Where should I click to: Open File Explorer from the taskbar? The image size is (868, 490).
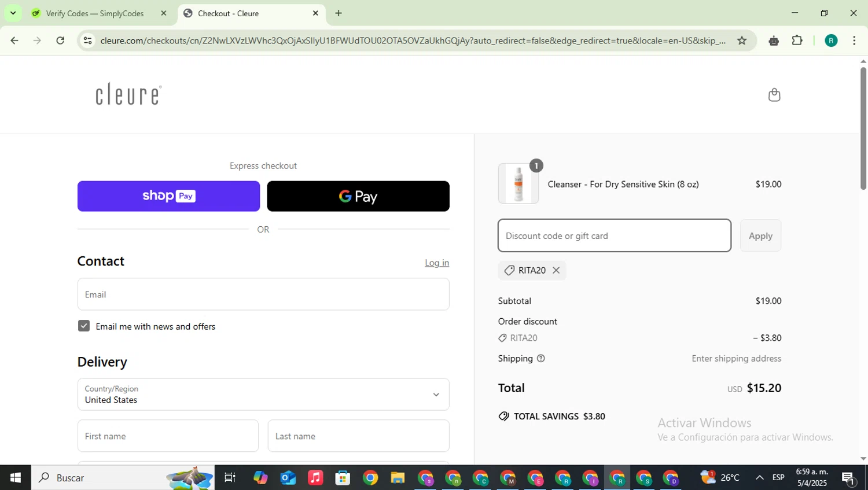click(398, 478)
